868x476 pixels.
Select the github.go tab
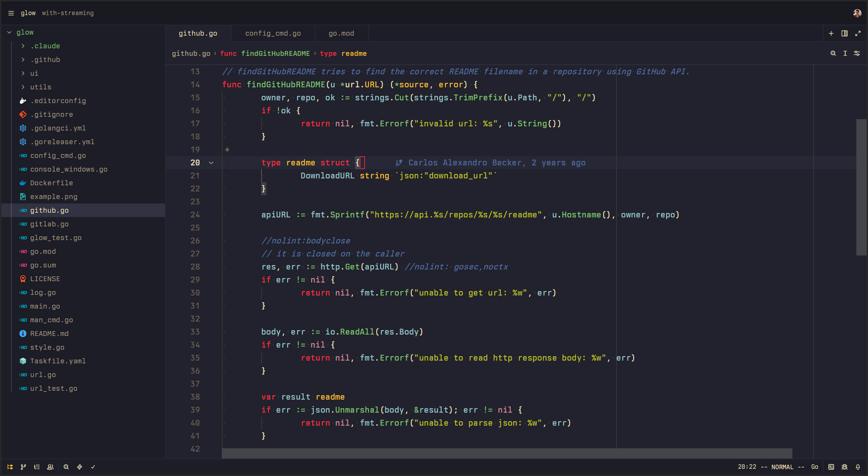[x=198, y=33]
